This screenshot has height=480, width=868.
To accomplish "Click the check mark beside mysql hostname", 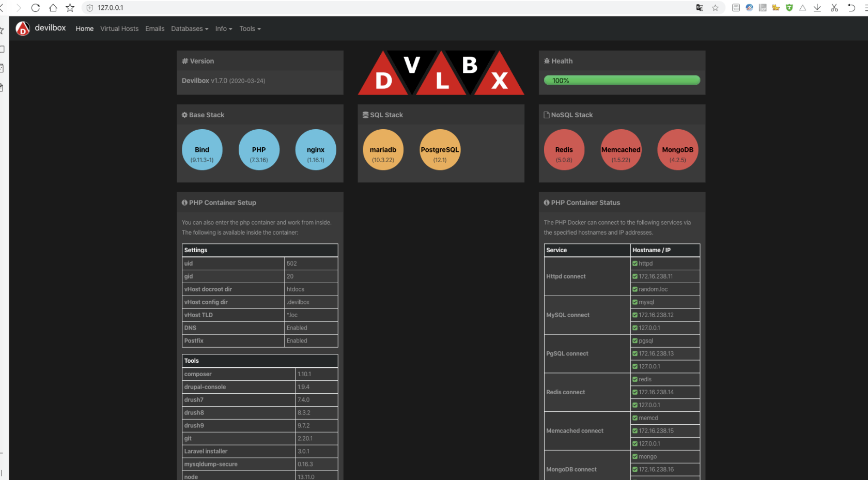I will tap(635, 302).
